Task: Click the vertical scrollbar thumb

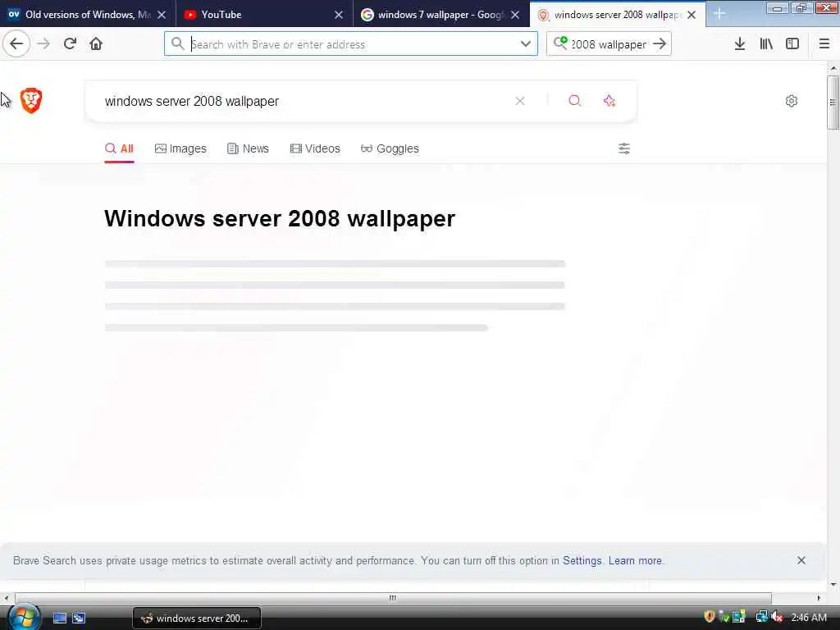Action: (833, 102)
